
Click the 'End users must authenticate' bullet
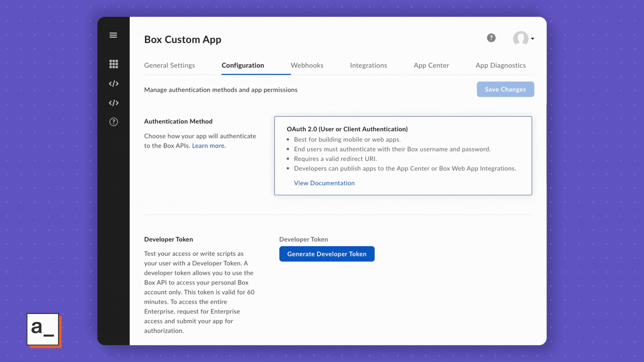(x=392, y=149)
